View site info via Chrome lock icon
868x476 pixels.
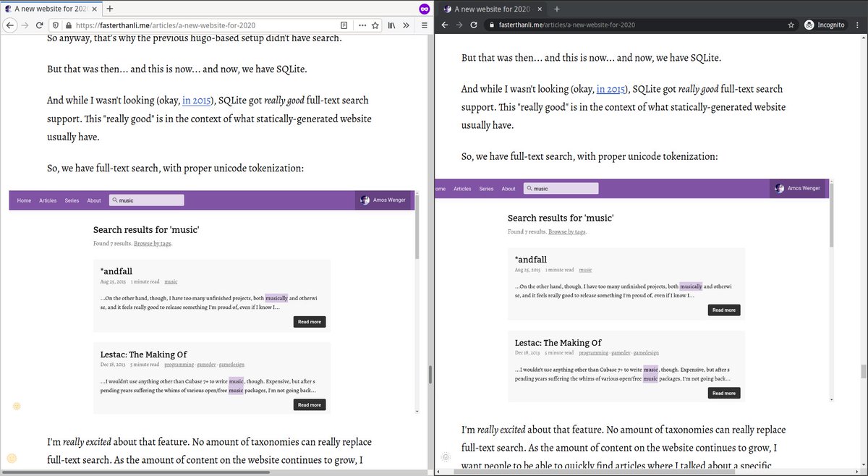click(492, 25)
